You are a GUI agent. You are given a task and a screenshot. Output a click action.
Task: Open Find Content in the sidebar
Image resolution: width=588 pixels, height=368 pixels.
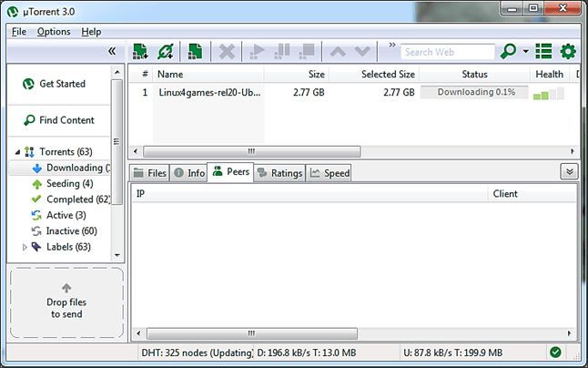pos(59,120)
